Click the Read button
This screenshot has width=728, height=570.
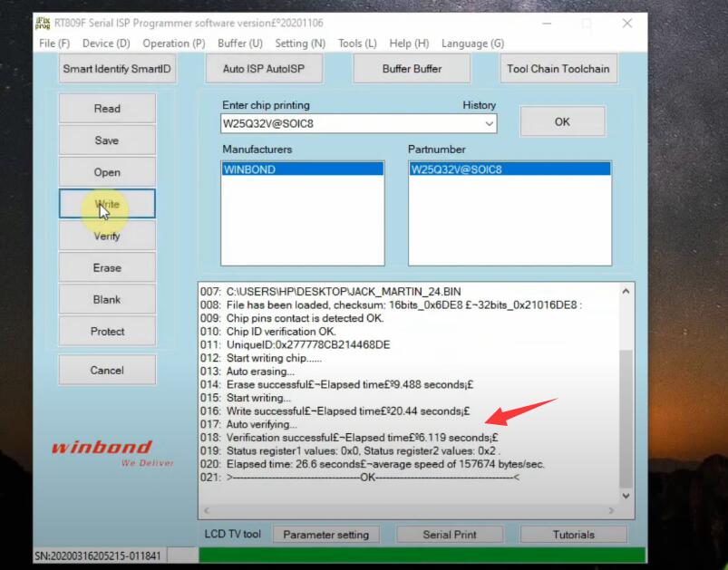tap(107, 109)
